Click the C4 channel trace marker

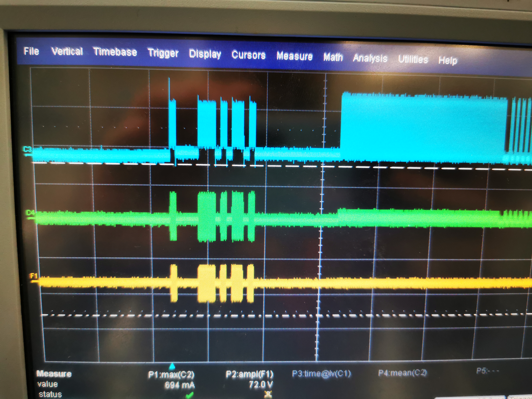click(30, 213)
